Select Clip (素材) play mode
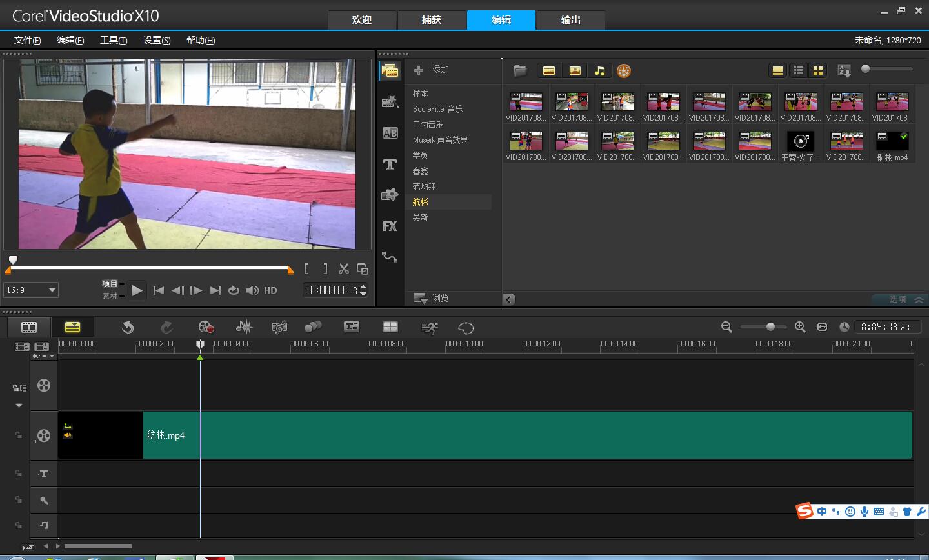 tap(110, 296)
